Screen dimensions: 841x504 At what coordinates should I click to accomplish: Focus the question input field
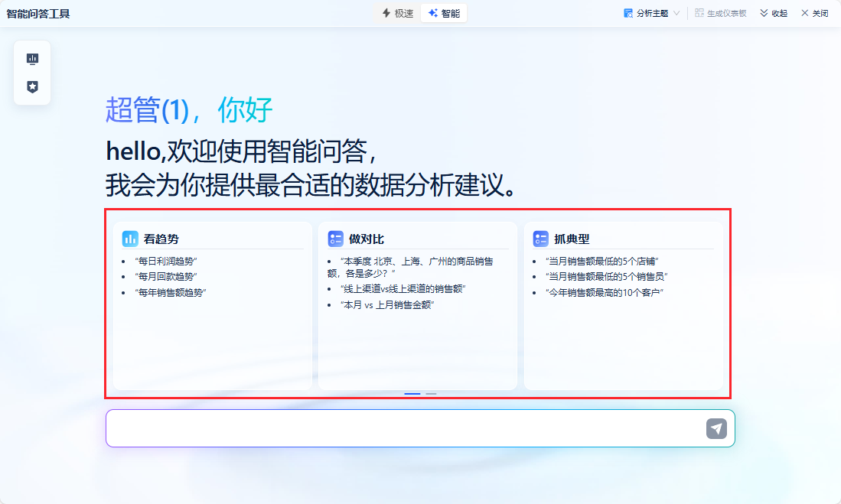406,428
